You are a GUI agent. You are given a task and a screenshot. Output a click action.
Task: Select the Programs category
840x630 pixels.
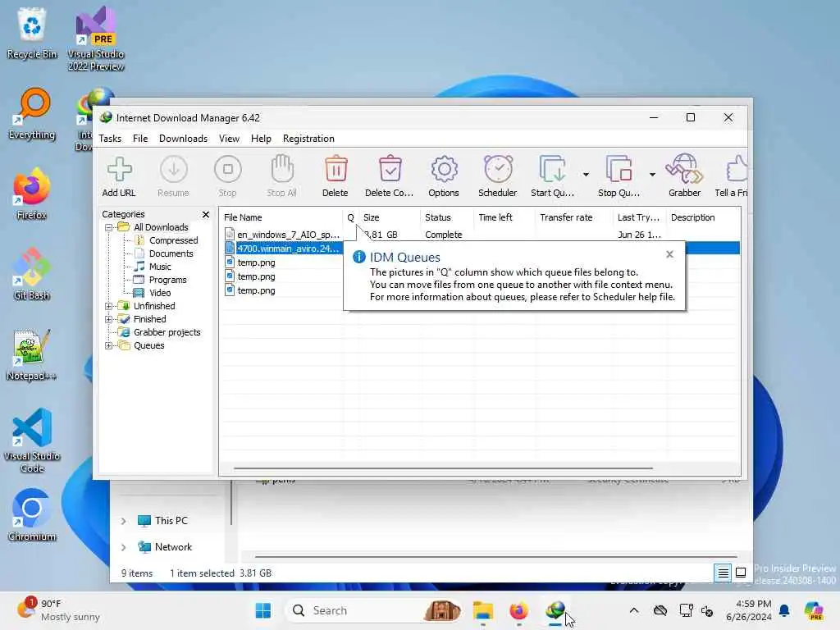[x=167, y=281]
